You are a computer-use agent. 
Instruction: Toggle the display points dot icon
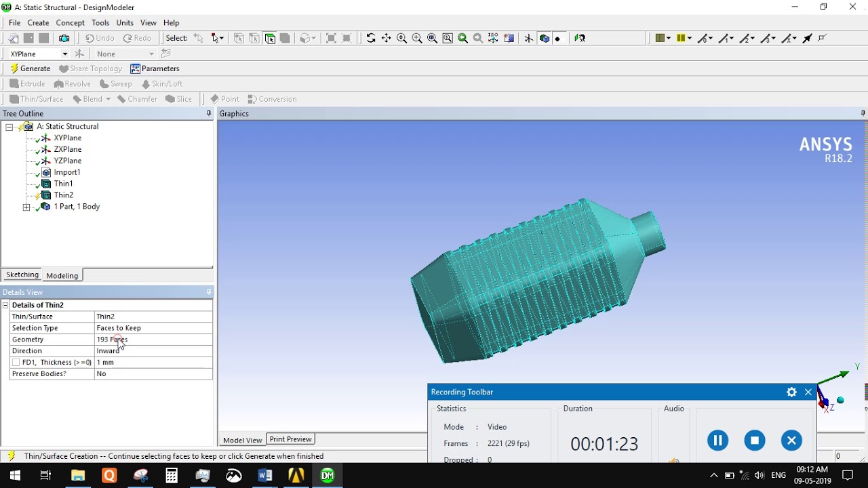point(557,38)
